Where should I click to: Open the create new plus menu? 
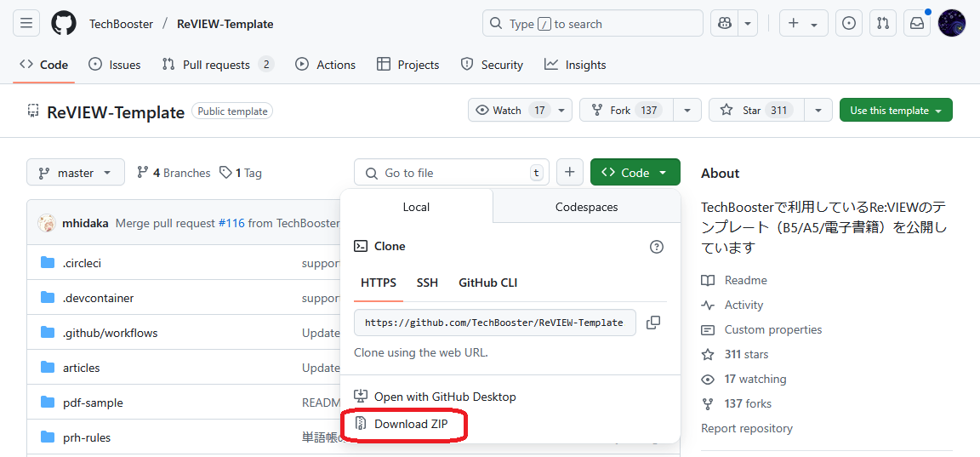[803, 24]
